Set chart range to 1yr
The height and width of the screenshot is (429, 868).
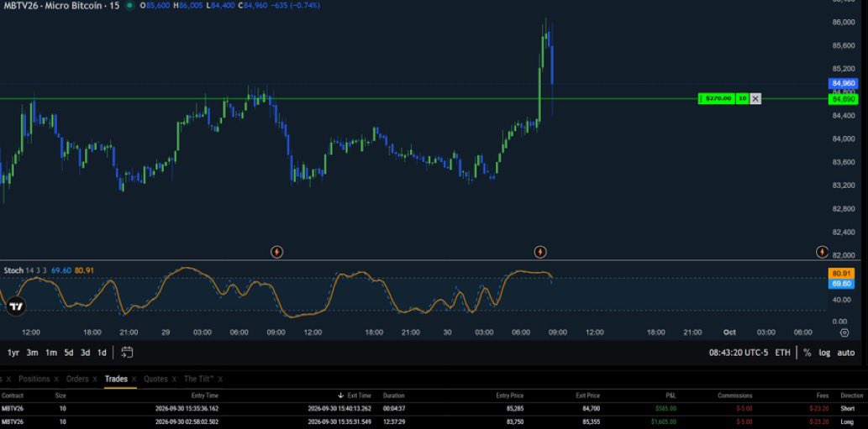point(13,353)
